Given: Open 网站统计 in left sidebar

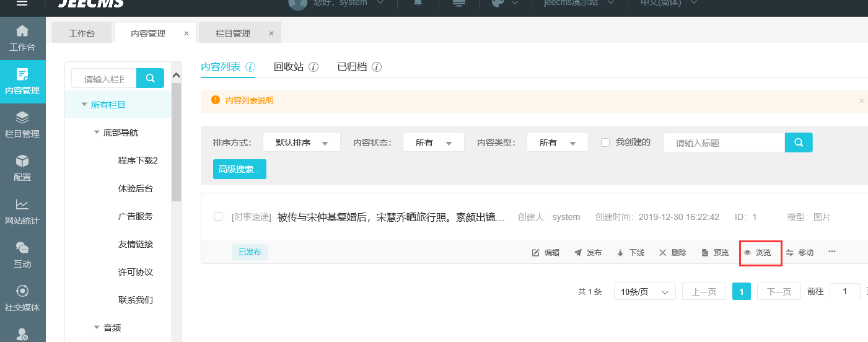Looking at the screenshot, I should pyautogui.click(x=22, y=212).
